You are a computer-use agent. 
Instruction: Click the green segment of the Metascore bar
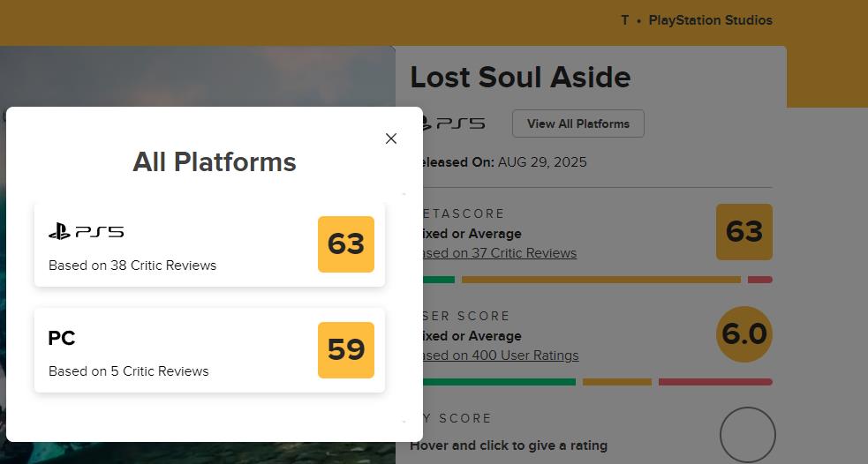[439, 280]
